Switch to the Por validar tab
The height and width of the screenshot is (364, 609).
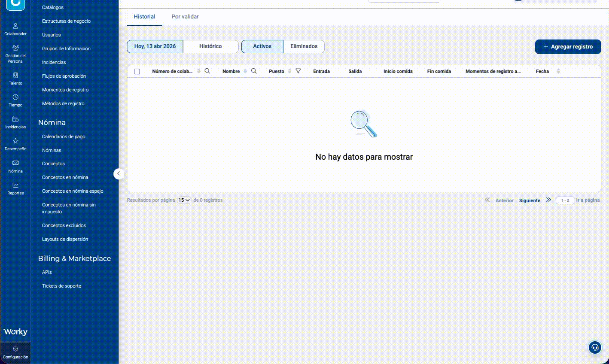(185, 17)
